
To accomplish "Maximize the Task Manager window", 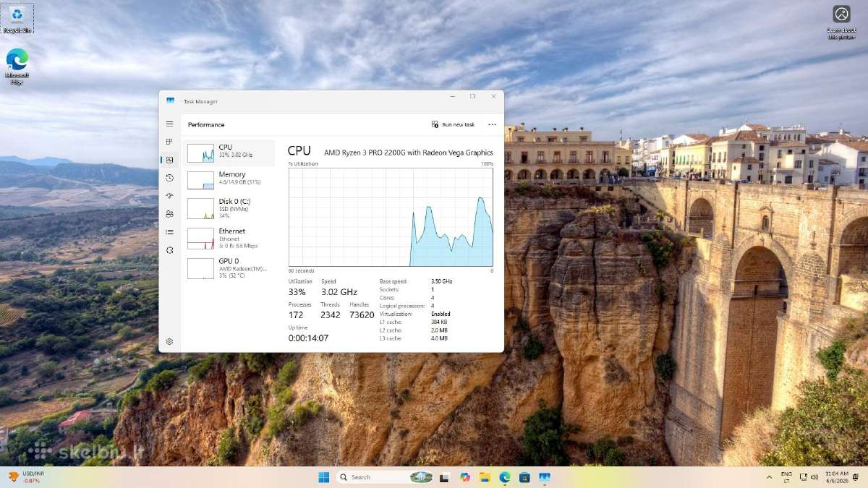I will click(x=472, y=96).
